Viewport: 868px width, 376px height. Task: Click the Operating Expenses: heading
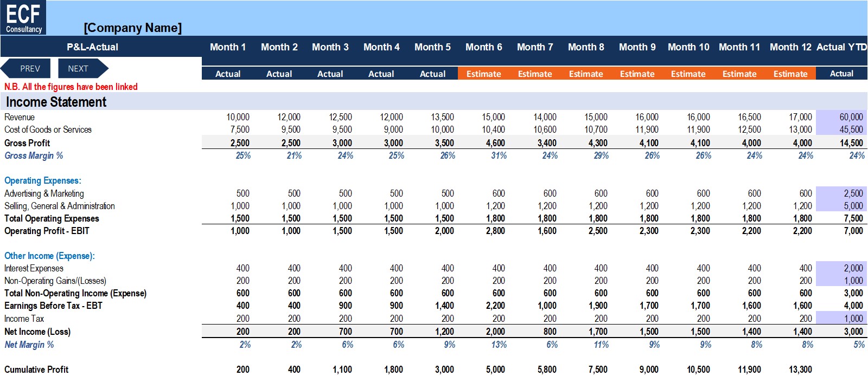coord(43,180)
